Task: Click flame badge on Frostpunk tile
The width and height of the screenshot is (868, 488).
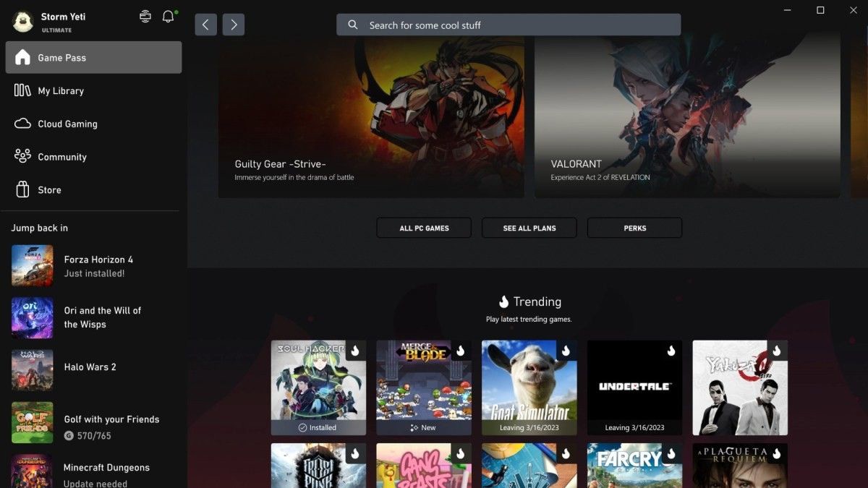Action: (x=355, y=454)
